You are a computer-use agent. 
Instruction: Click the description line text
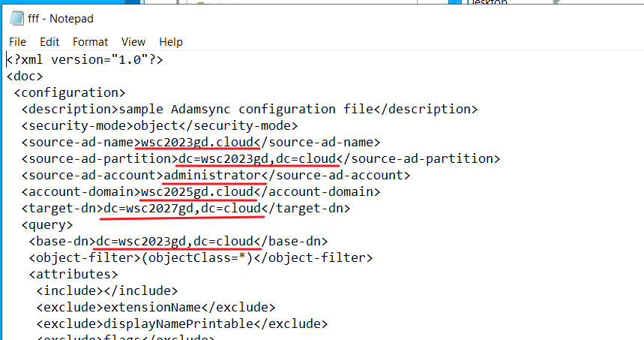(250, 110)
